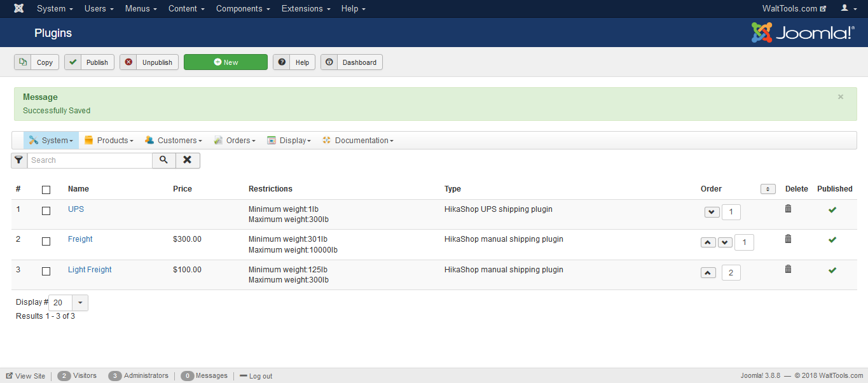The image size is (868, 383).
Task: Clear search with the X button
Action: (x=187, y=160)
